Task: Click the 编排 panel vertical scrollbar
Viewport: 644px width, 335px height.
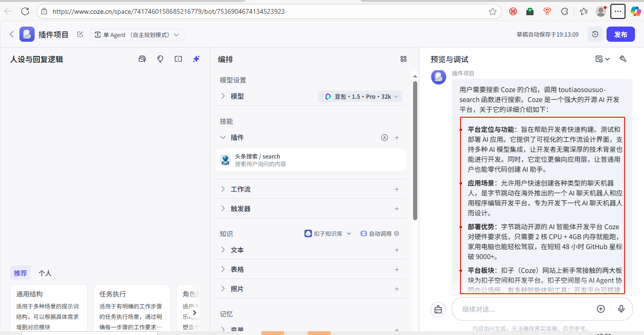Action: pos(415,150)
